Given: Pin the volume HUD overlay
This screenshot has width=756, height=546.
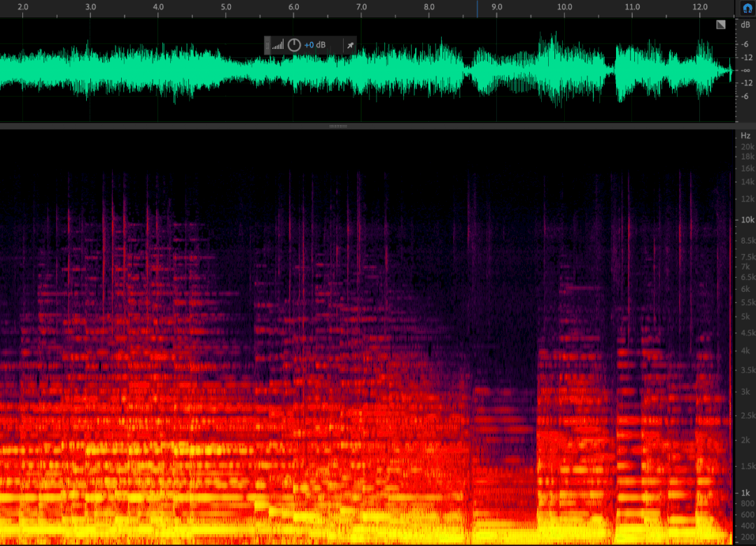Looking at the screenshot, I should [x=351, y=45].
